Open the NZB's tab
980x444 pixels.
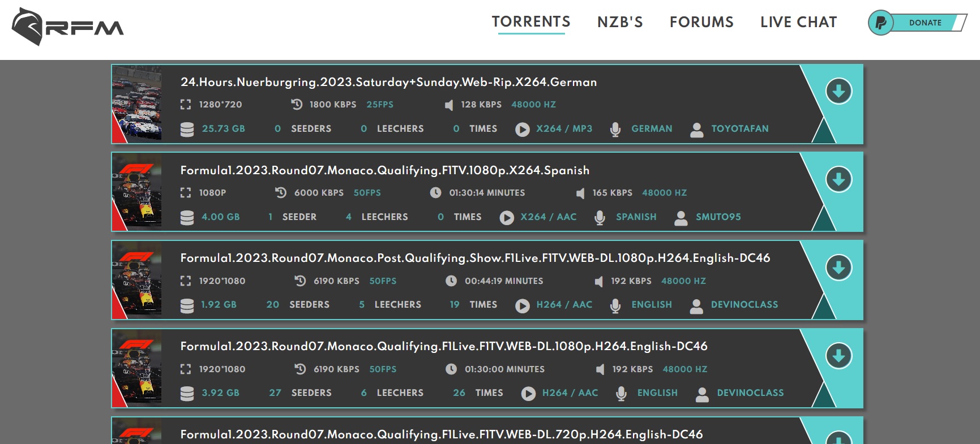click(x=620, y=22)
